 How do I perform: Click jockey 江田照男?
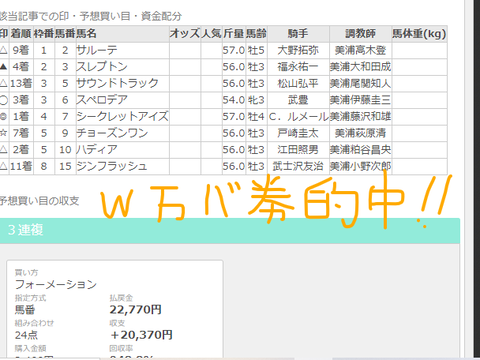click(x=298, y=150)
